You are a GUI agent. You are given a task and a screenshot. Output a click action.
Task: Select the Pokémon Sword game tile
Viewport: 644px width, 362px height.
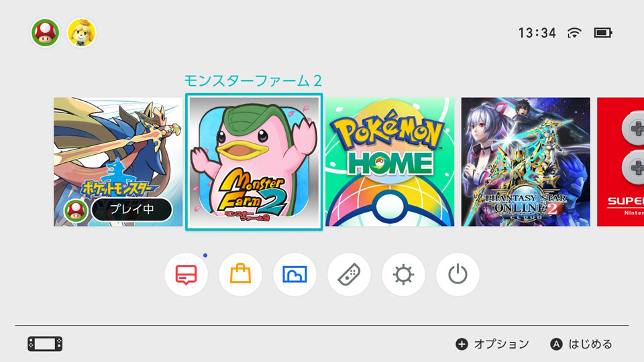118,162
